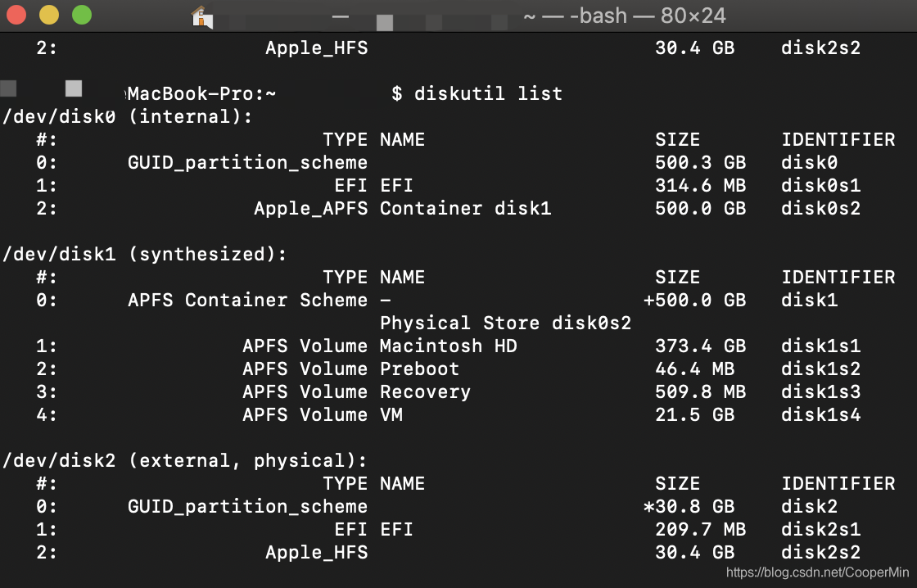This screenshot has width=917, height=588.
Task: Click the home folder icon in title bar
Action: pos(201,16)
